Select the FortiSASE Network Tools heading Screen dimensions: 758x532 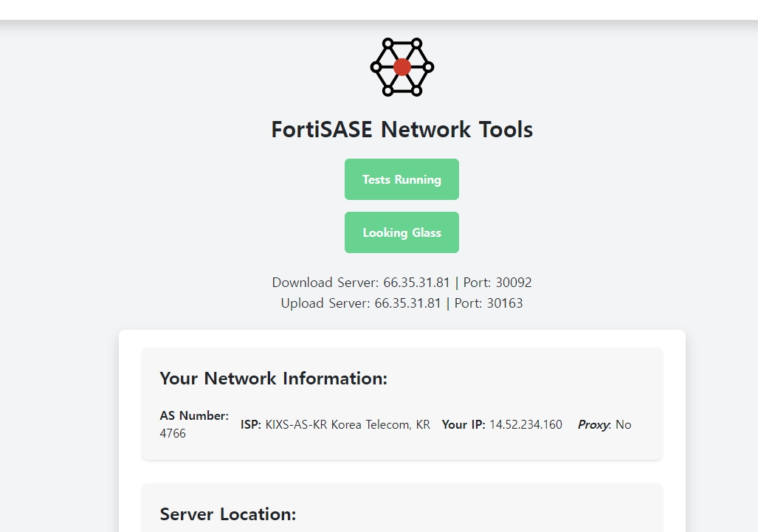[402, 130]
